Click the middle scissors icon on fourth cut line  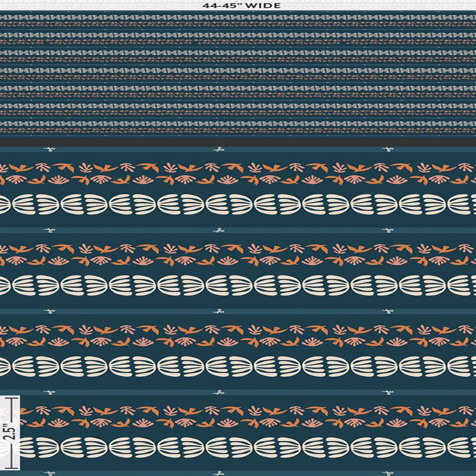click(218, 393)
